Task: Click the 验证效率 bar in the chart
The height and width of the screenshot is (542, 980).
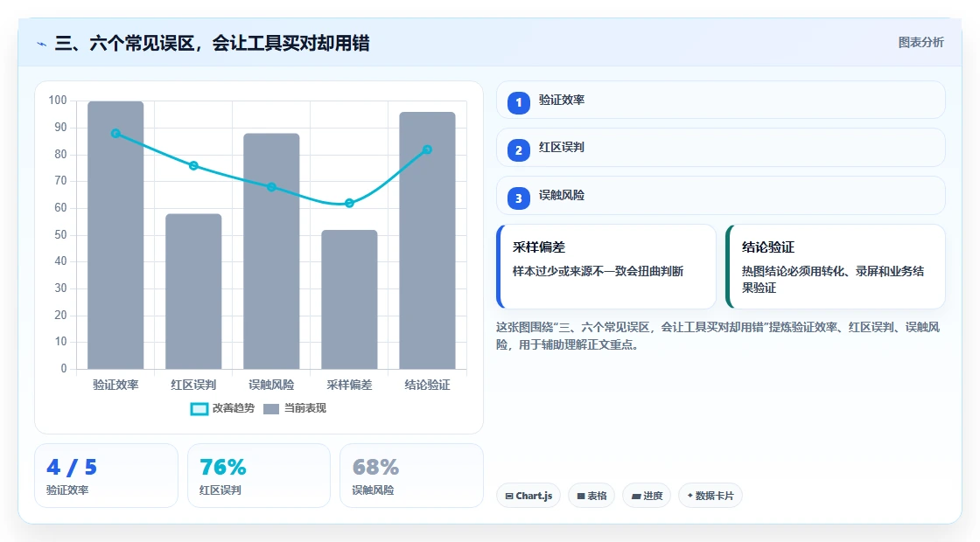Action: 115,235
